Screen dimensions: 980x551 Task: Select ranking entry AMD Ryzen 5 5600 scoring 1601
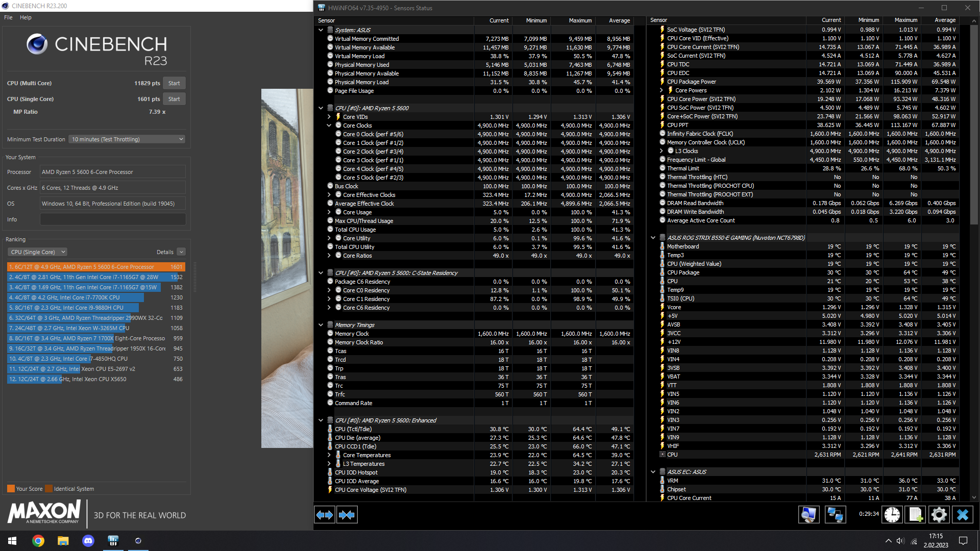point(96,267)
